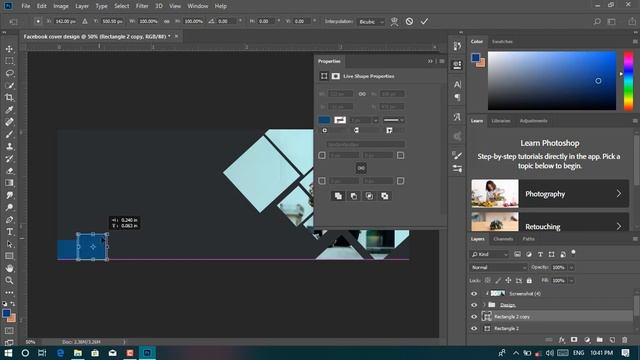Viewport: 640px width, 360px height.
Task: Select the Lasso tool
Action: pyautogui.click(x=9, y=73)
